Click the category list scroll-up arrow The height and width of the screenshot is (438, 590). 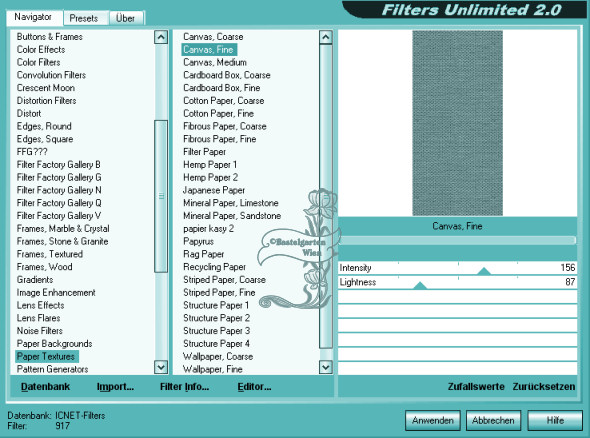coord(161,37)
